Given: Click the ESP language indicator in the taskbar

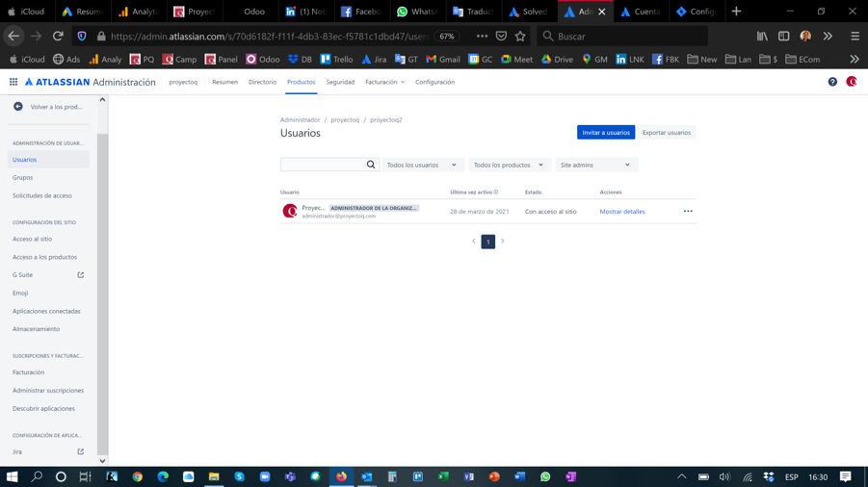Looking at the screenshot, I should click(792, 477).
